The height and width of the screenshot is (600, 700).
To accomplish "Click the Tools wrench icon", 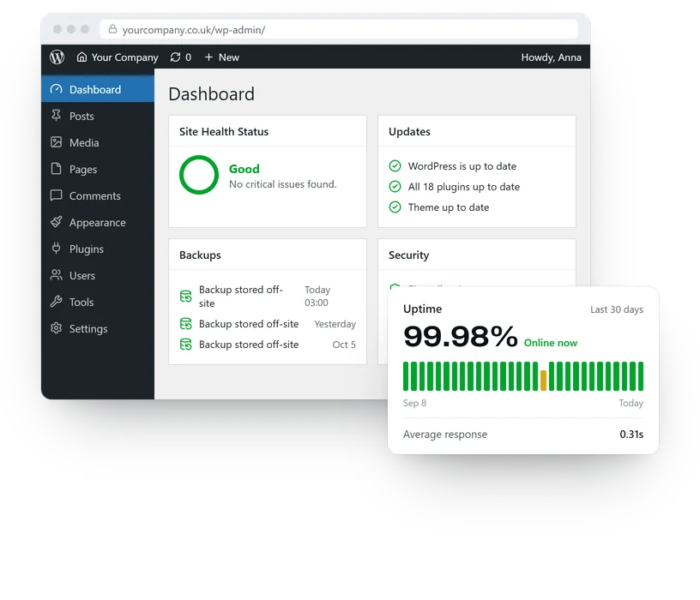I will pos(57,302).
